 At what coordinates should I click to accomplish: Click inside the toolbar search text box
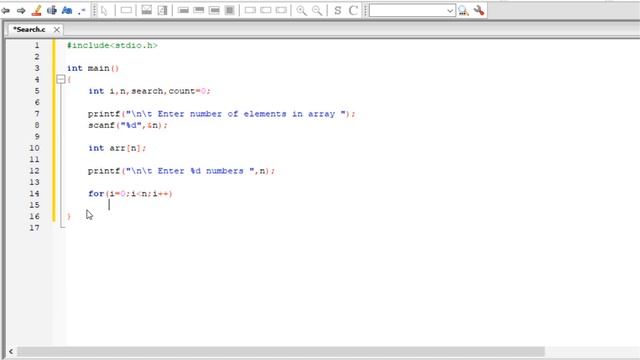pyautogui.click(x=407, y=11)
